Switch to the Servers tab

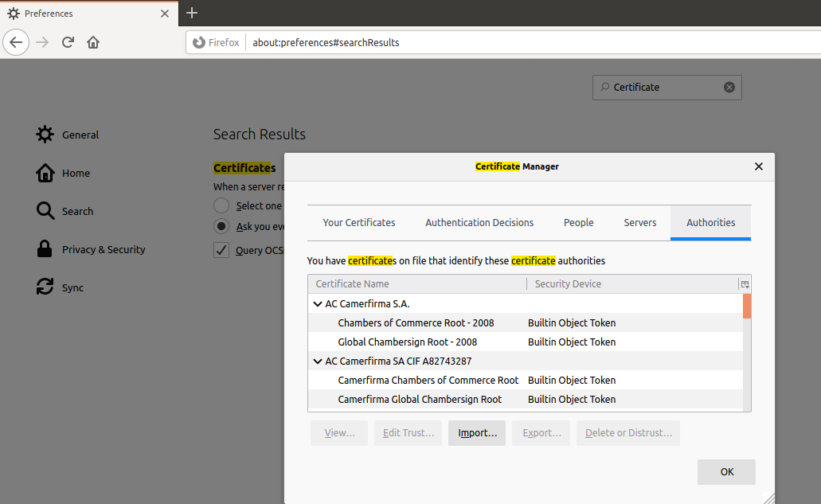click(x=640, y=223)
